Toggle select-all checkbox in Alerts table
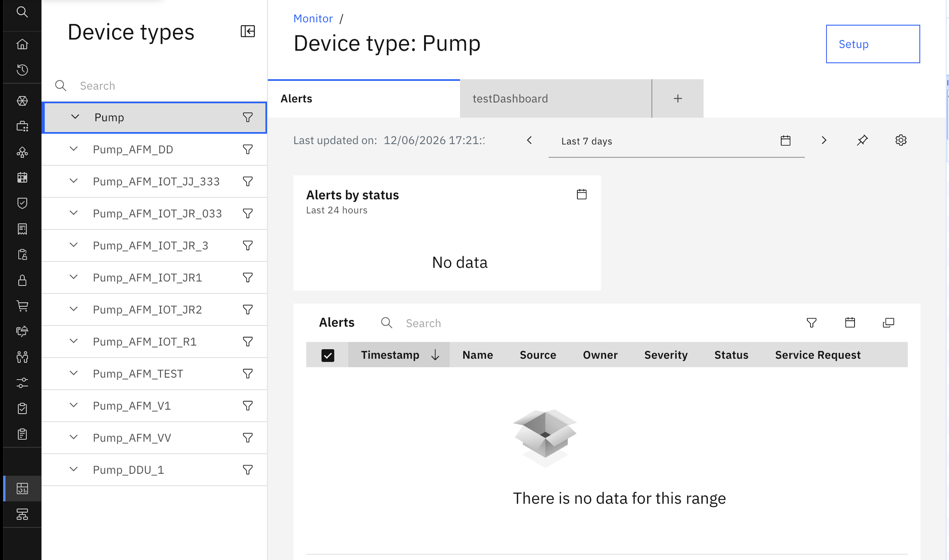The image size is (949, 560). (x=328, y=356)
